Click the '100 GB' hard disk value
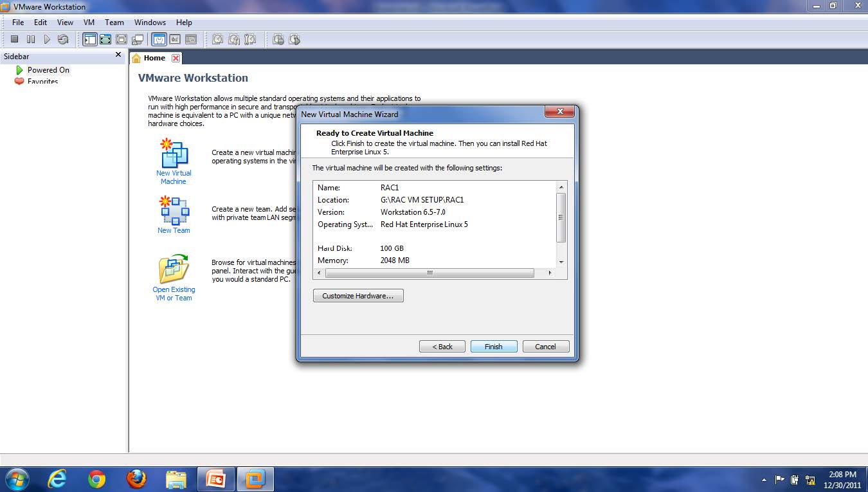This screenshot has height=492, width=868. click(x=392, y=248)
